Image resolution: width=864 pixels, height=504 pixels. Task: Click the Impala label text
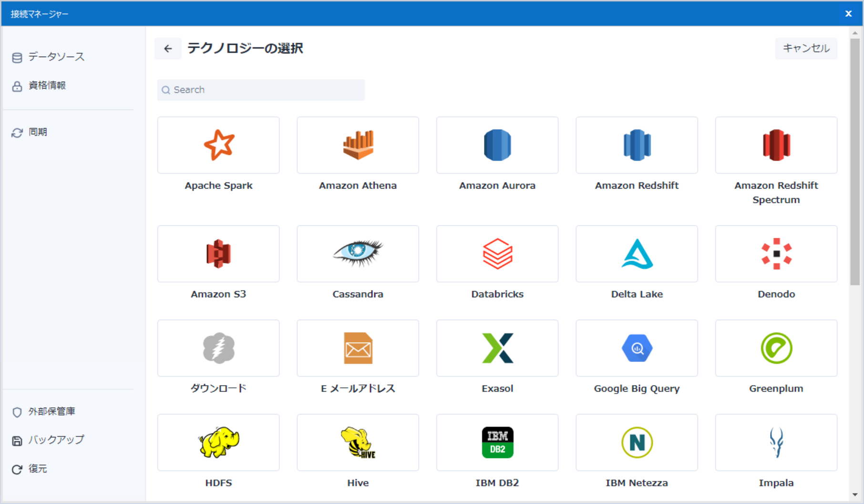point(776,483)
